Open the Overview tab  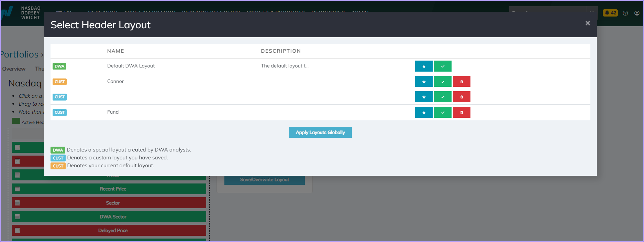point(14,69)
